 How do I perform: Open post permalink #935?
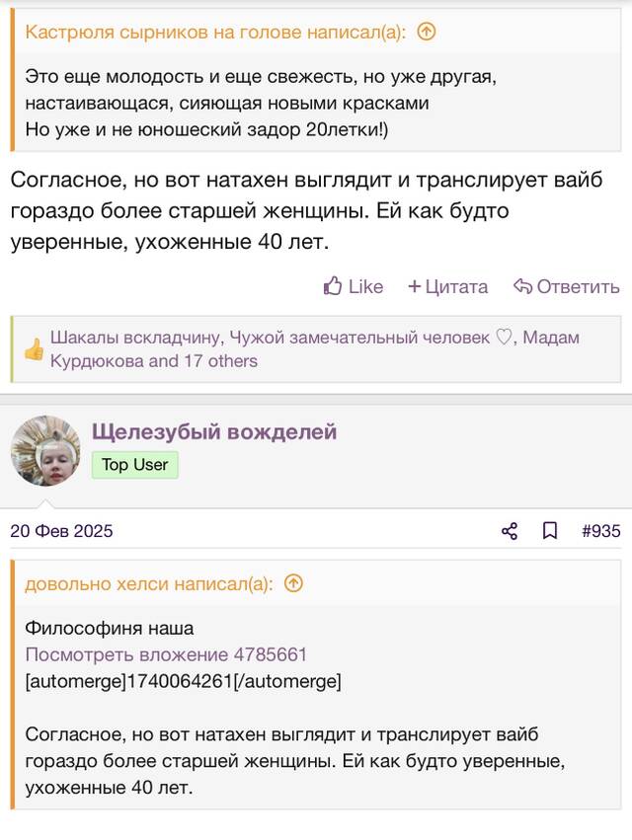[x=601, y=531]
